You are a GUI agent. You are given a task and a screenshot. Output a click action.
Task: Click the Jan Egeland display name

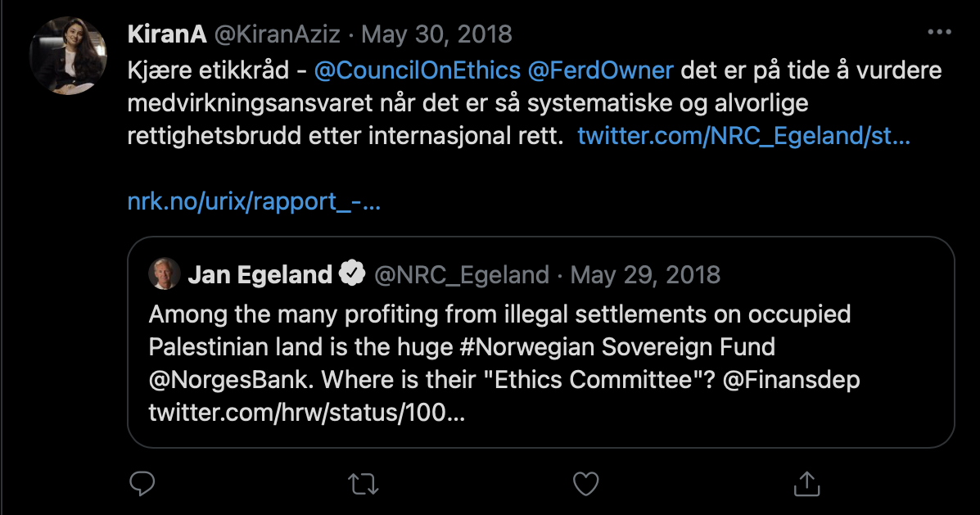(260, 274)
